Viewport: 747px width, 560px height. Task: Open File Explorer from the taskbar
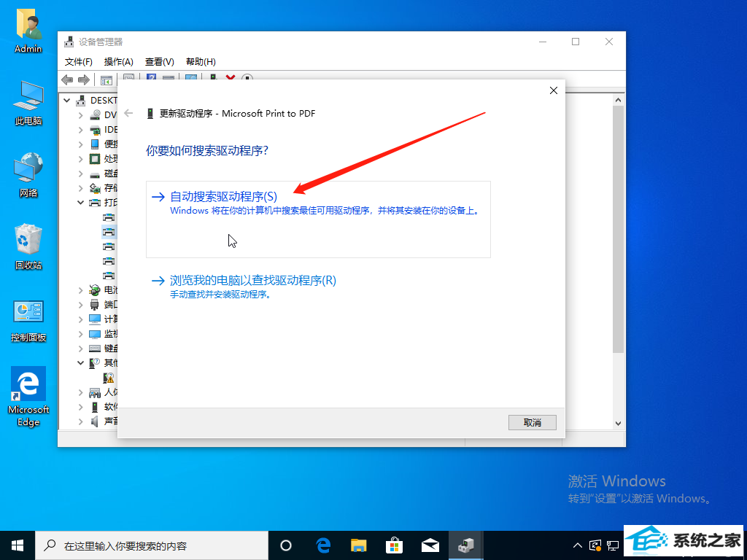click(359, 545)
